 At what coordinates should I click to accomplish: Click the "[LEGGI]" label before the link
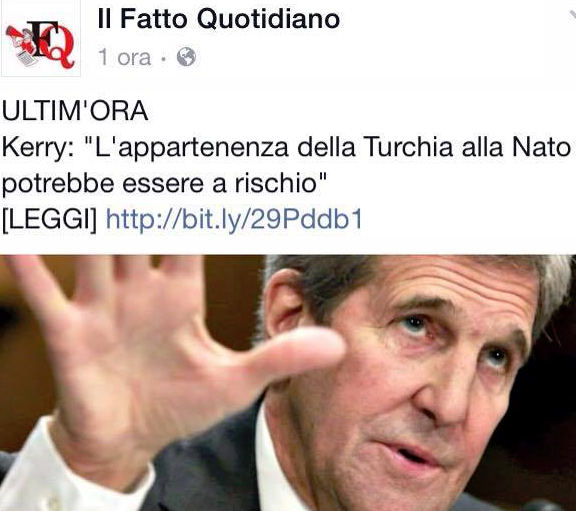49,220
